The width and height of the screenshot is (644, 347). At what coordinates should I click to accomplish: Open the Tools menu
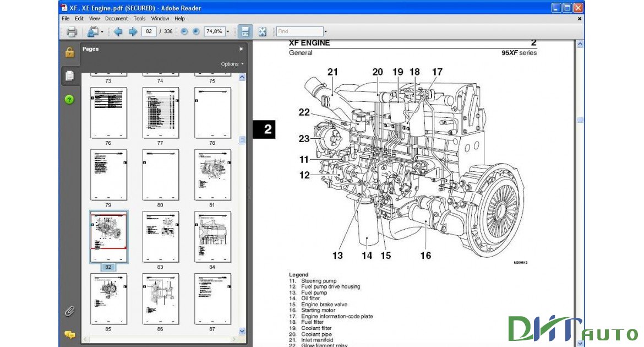[x=140, y=19]
